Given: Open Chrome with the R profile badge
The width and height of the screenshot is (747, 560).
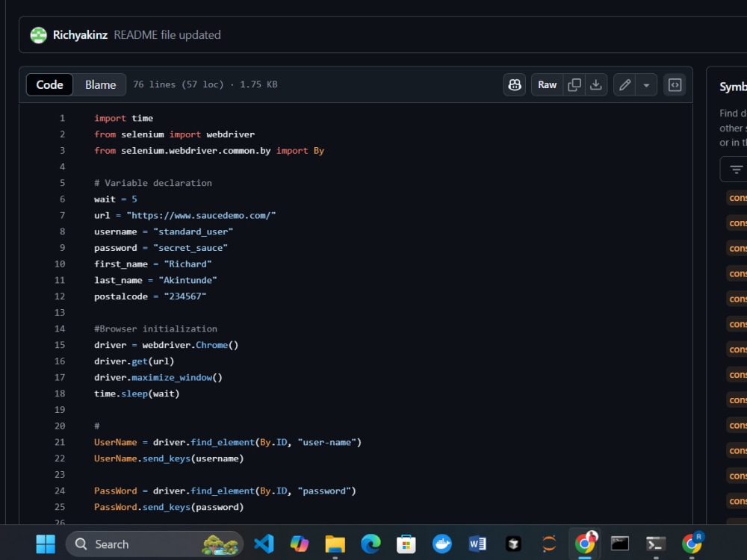Looking at the screenshot, I should (692, 544).
